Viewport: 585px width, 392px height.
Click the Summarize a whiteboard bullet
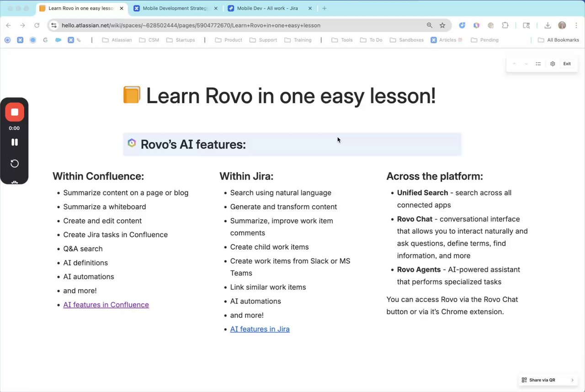pos(105,207)
